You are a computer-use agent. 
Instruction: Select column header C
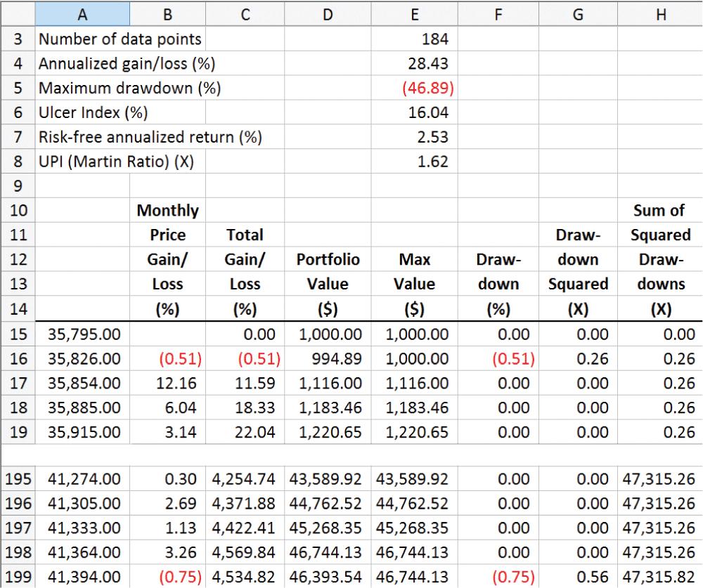point(245,13)
